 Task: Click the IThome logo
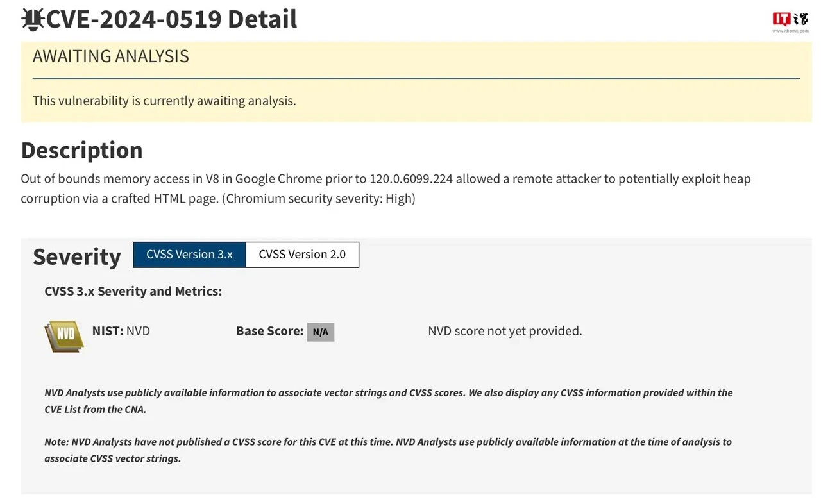pos(790,19)
